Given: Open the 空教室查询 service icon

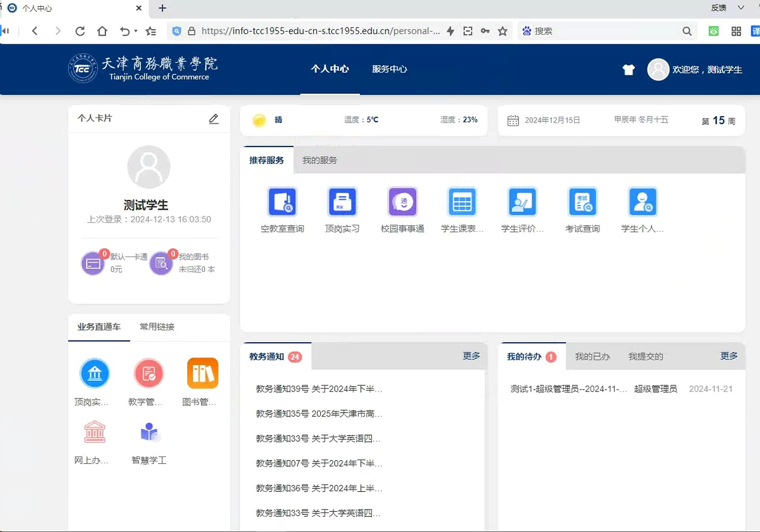Looking at the screenshot, I should pos(282,202).
